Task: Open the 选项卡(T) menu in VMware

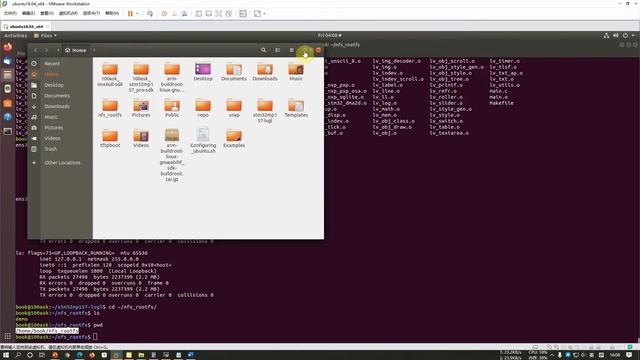Action: tap(91, 13)
